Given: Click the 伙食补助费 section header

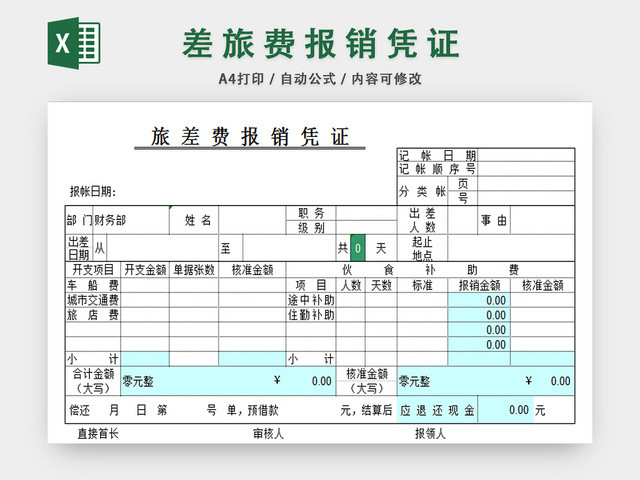Looking at the screenshot, I should [430, 270].
